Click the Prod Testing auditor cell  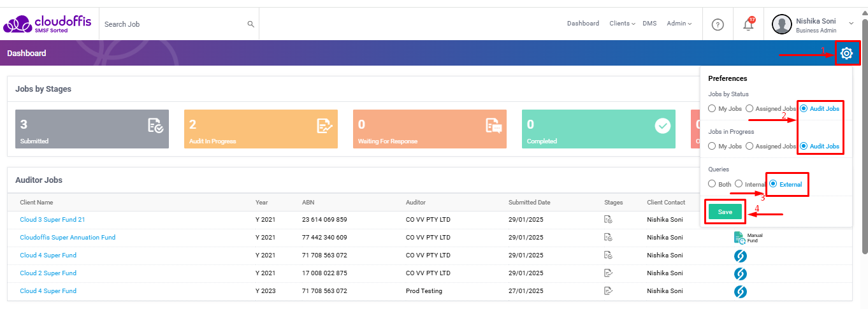point(424,291)
